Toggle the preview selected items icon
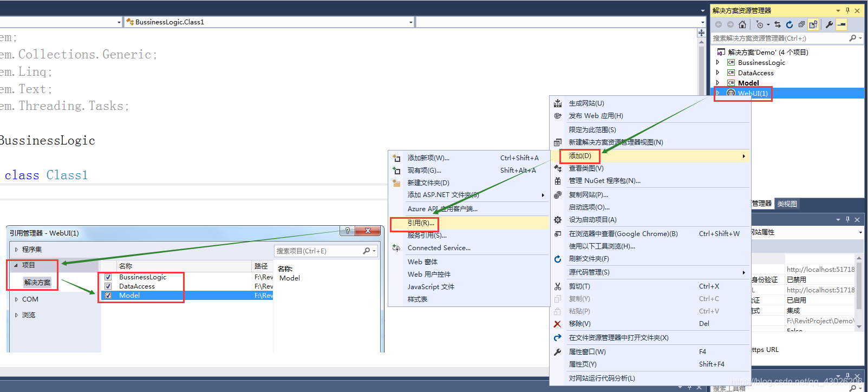 click(x=841, y=24)
